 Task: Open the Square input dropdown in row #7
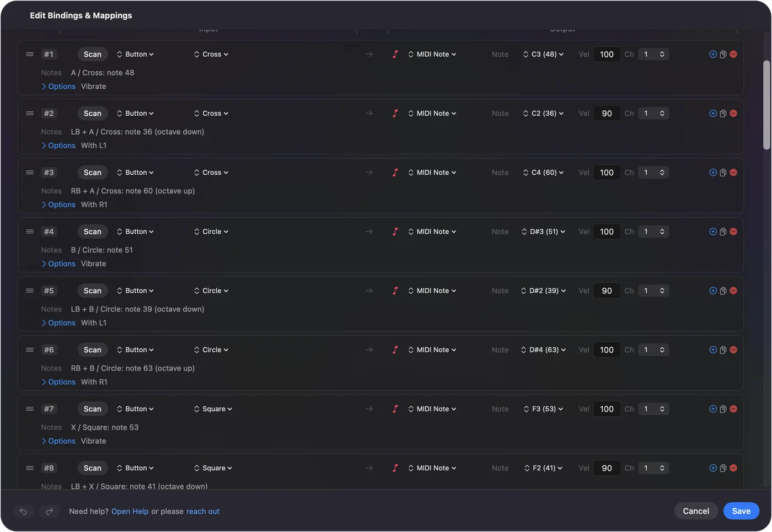[213, 409]
